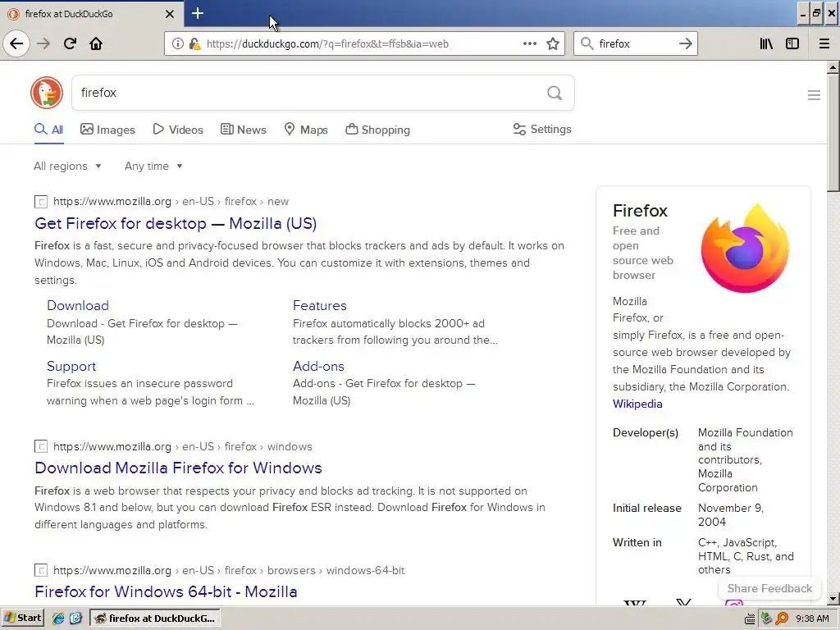Switch to the News tab

[243, 130]
